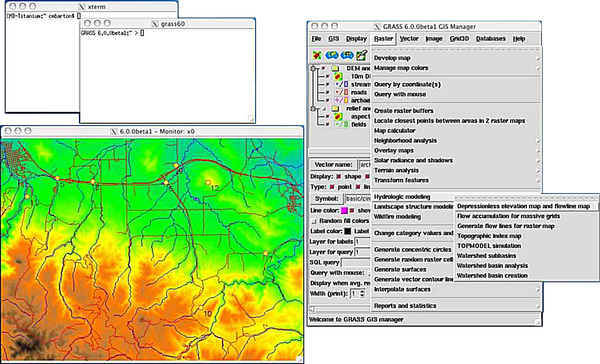This screenshot has width=600, height=364.
Task: Toggle the fields layer checkbox
Action: [328, 125]
